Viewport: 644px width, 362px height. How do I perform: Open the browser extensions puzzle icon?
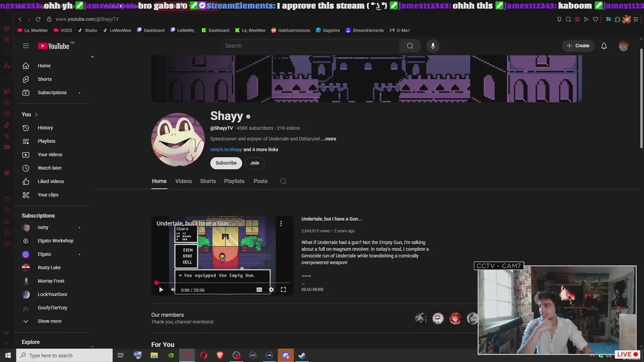click(x=617, y=19)
